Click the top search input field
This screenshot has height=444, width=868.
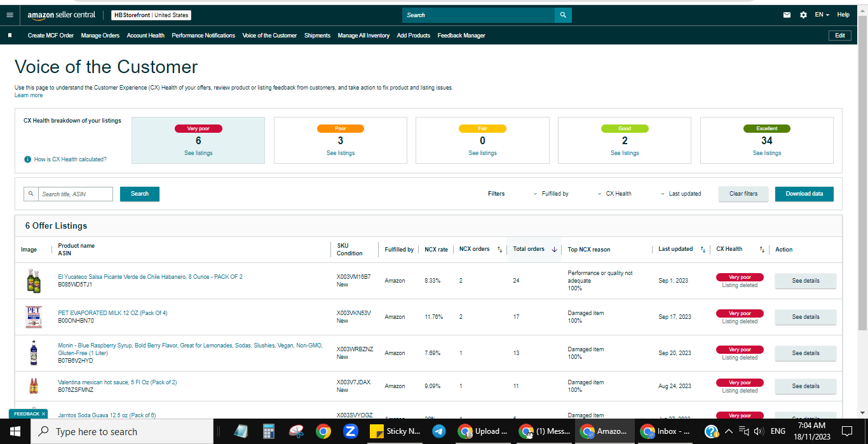(x=478, y=15)
